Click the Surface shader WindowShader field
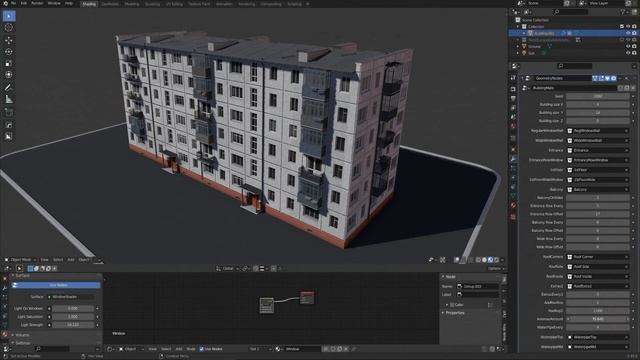Screen dimensions: 640x360 (71, 297)
